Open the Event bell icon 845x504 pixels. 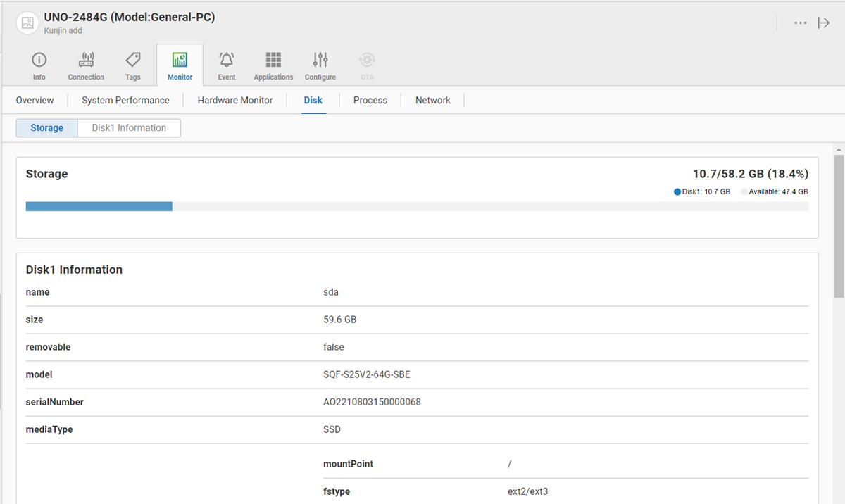(x=227, y=61)
